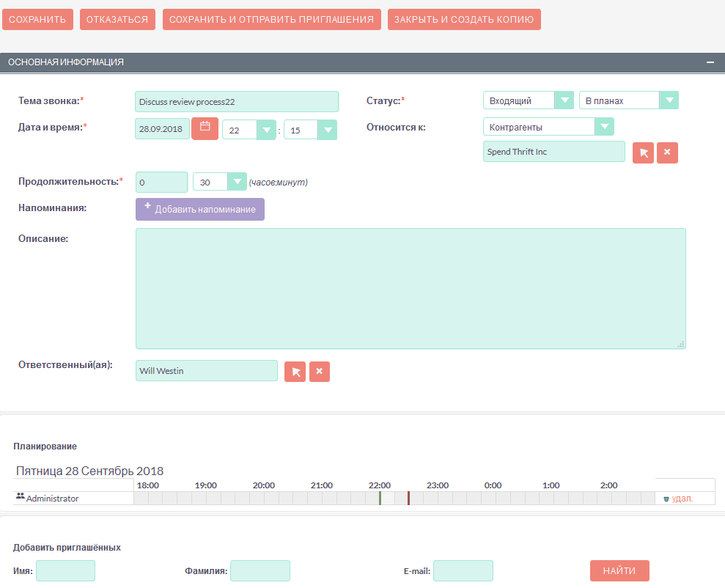Open the calendar date picker icon
The image size is (725, 588).
coord(205,128)
